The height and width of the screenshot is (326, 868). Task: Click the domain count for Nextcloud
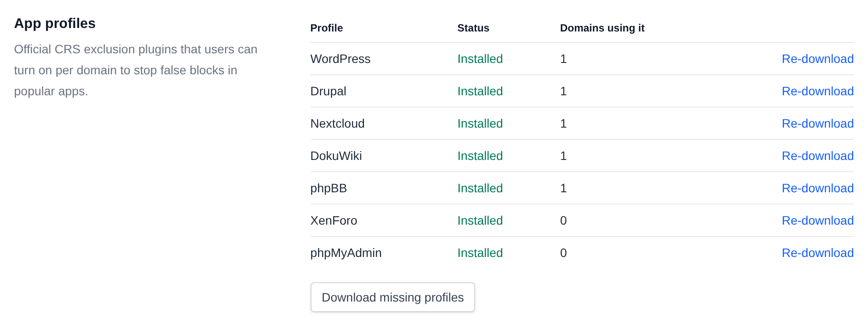pos(563,124)
